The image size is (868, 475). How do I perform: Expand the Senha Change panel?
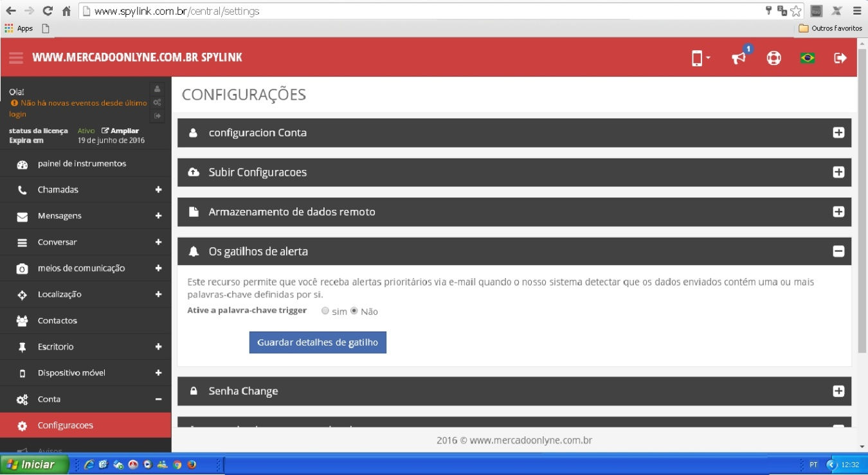[838, 391]
